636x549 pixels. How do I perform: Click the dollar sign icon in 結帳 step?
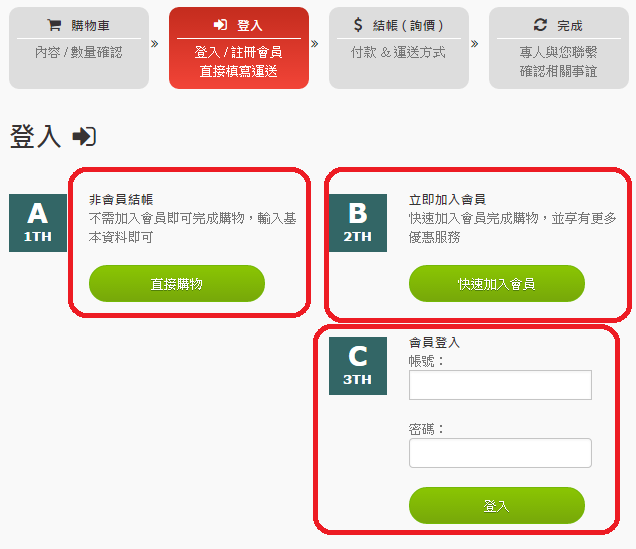coord(358,25)
